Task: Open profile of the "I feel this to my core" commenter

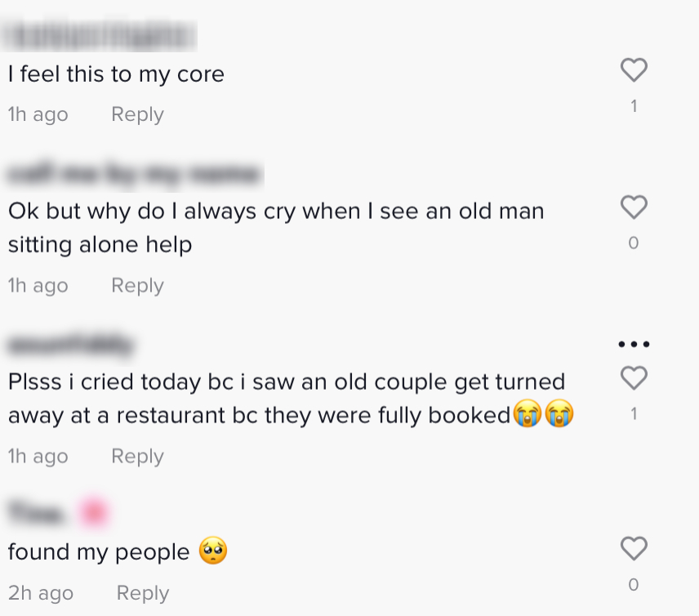Action: (103, 35)
